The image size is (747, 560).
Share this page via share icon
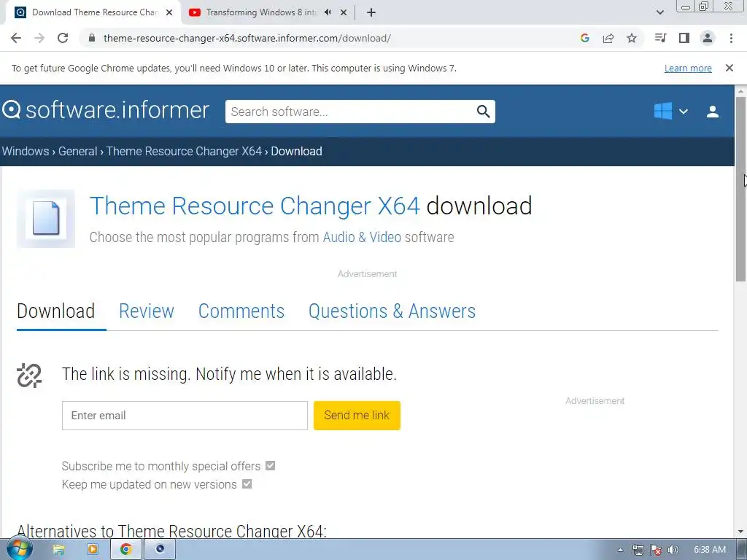(x=608, y=38)
